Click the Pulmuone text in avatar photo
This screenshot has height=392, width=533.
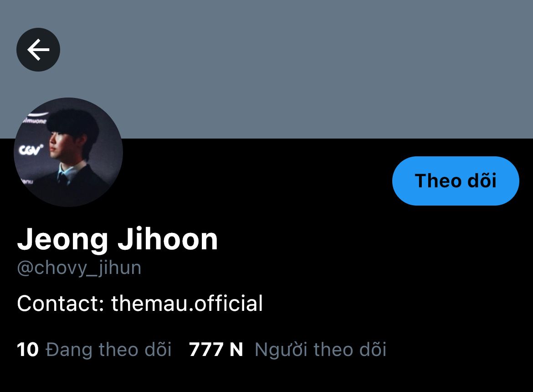[36, 120]
